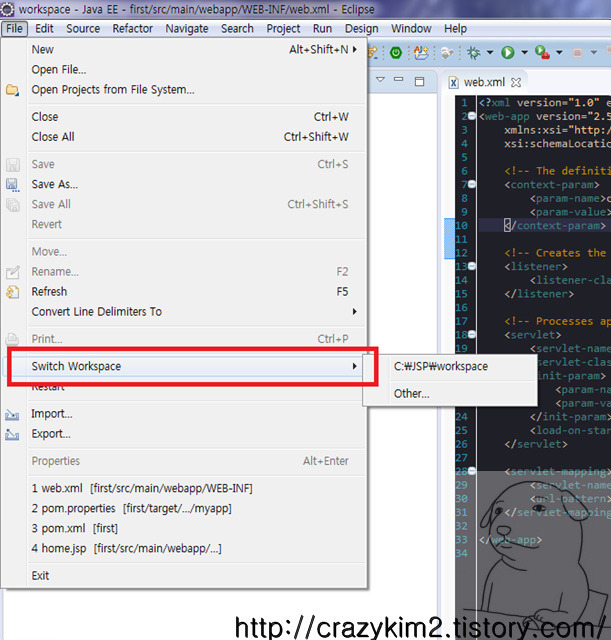Select the web.xml editor tab
The height and width of the screenshot is (640, 611).
click(485, 82)
